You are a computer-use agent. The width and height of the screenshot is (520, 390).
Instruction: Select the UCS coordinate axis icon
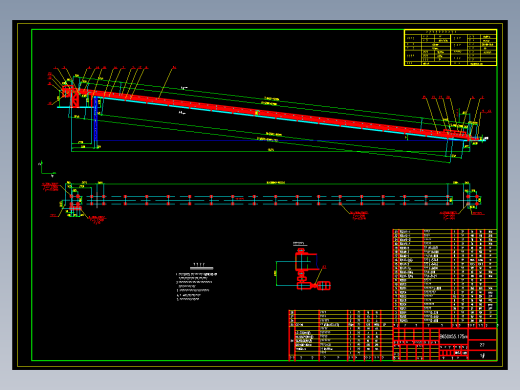pyautogui.click(x=47, y=168)
